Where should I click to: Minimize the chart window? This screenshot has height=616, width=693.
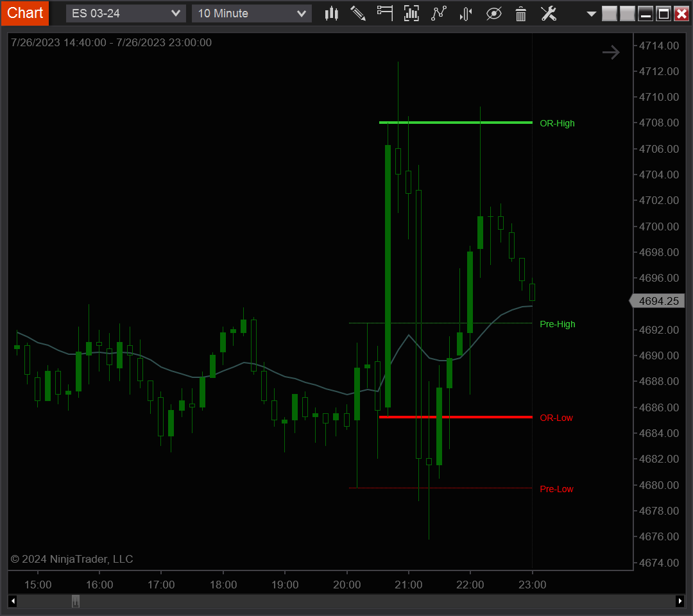(x=646, y=13)
